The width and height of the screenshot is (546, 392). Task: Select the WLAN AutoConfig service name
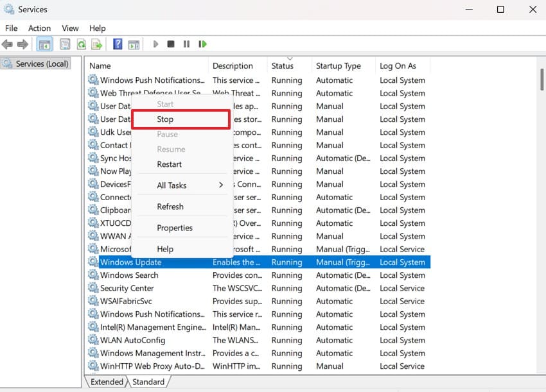[x=132, y=340]
